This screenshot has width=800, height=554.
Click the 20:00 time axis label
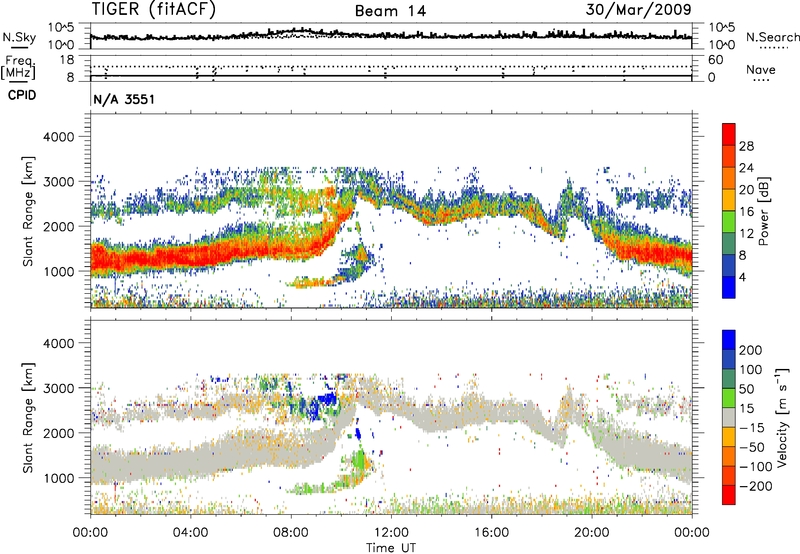[x=592, y=533]
